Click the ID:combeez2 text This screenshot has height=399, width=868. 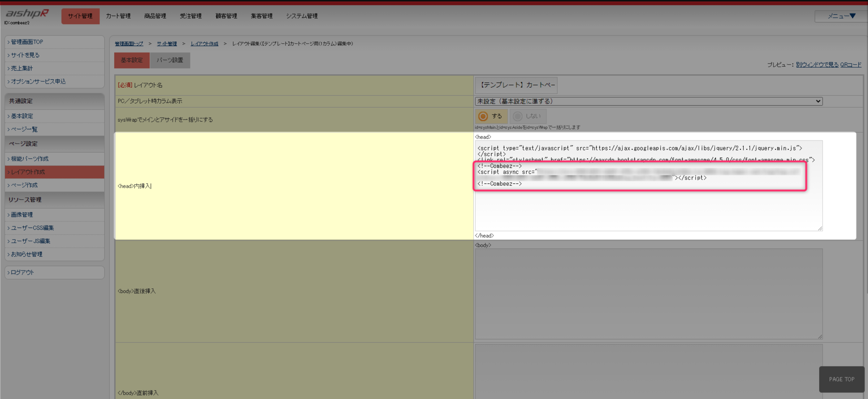[x=17, y=23]
